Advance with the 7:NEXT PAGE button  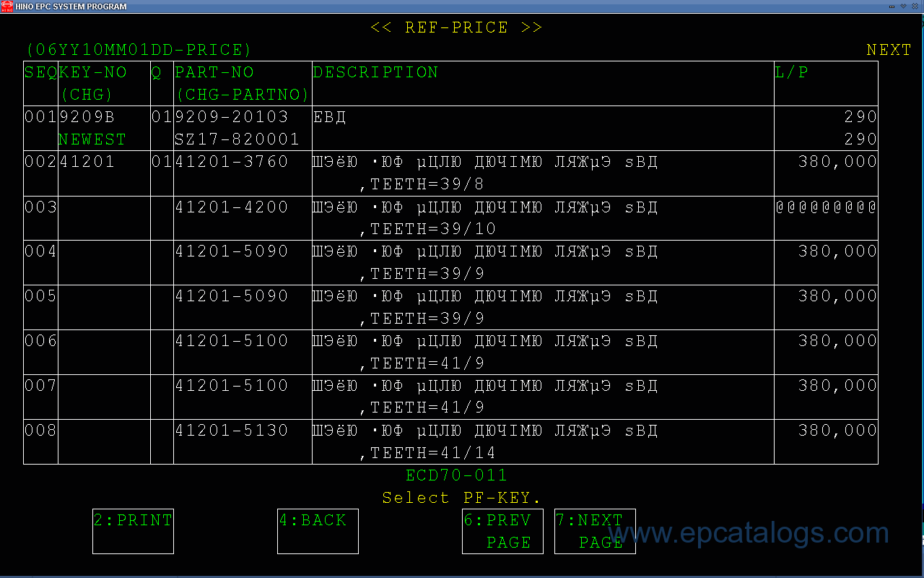pos(595,531)
